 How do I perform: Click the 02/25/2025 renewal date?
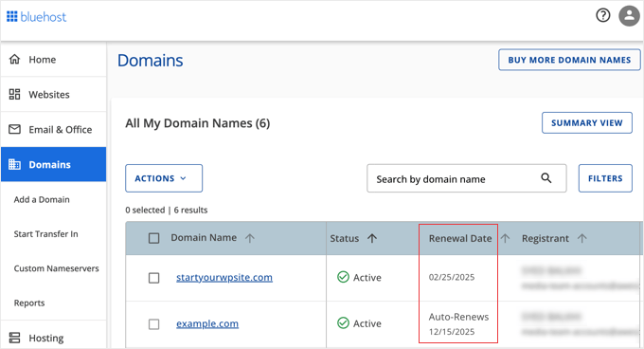[452, 277]
